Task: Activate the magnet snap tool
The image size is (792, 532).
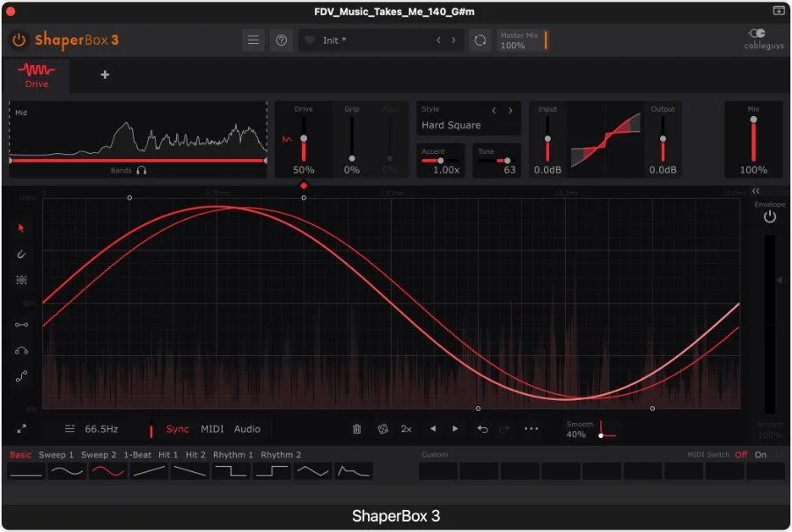Action: point(21,254)
